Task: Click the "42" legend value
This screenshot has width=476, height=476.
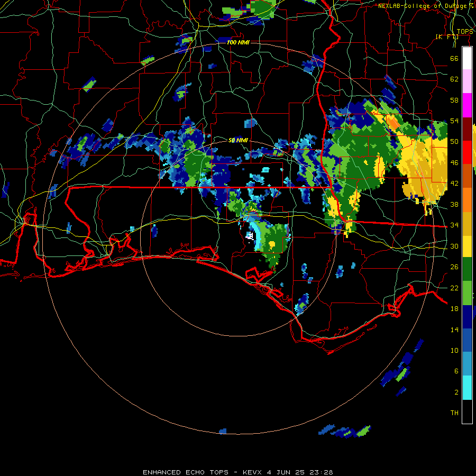Action: tap(454, 184)
